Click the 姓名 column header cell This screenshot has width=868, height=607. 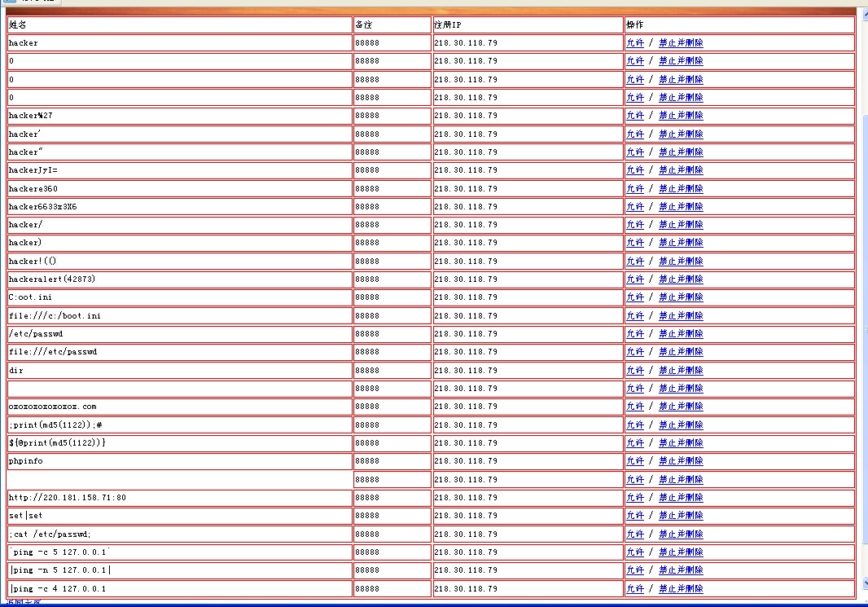click(179, 25)
